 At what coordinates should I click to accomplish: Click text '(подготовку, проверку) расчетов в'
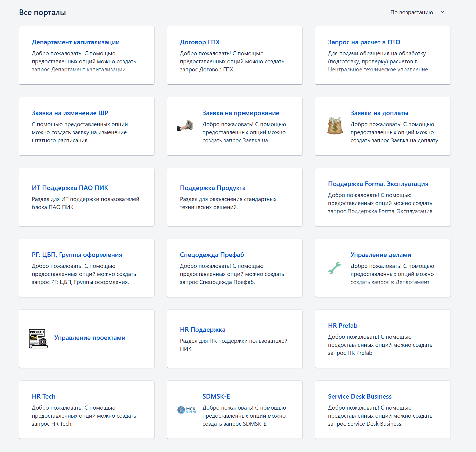(x=373, y=61)
